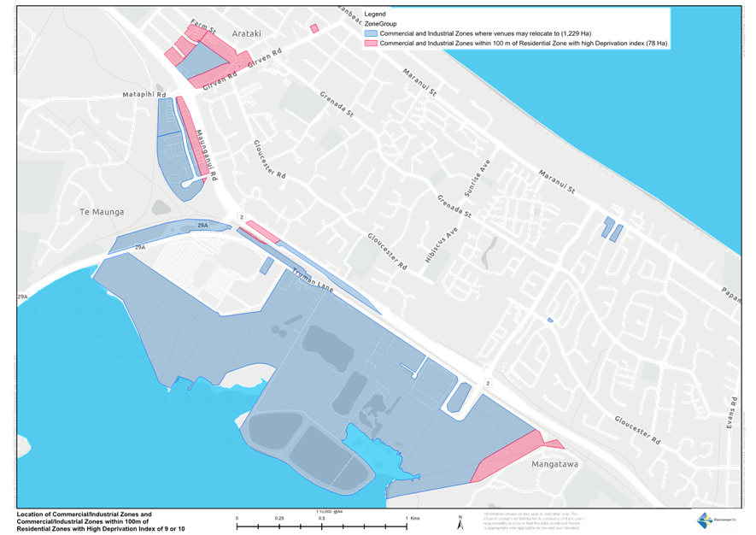Click the grey disclaimer text beside the north arrow
Image resolution: width=756 pixels, height=535 pixels.
[533, 521]
